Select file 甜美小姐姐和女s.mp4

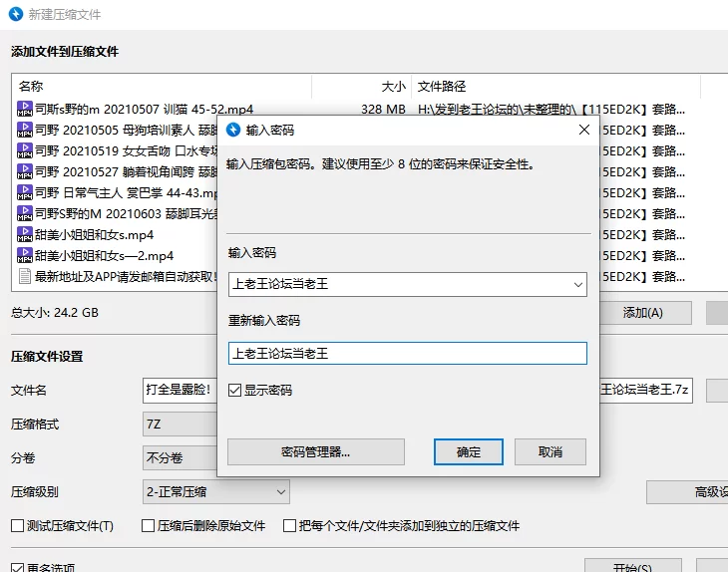95,235
